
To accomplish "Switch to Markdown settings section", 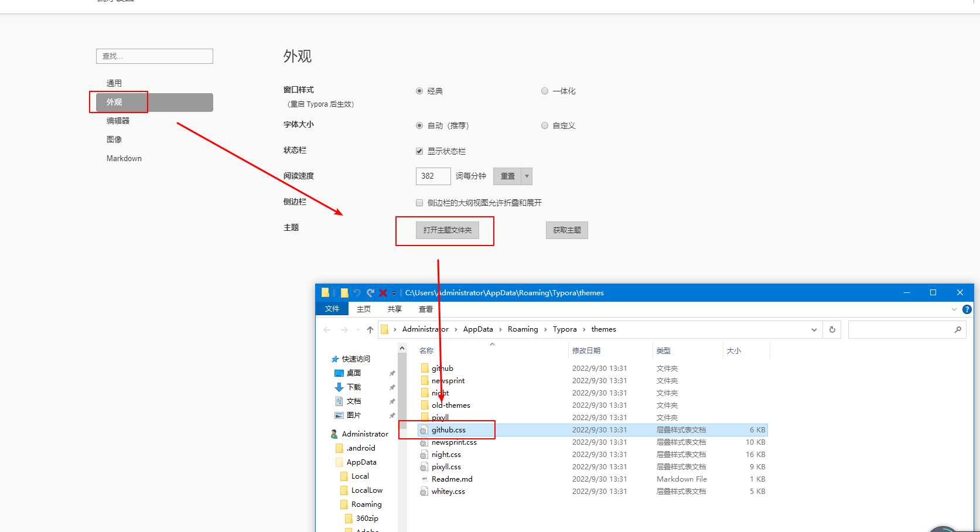I will 124,158.
